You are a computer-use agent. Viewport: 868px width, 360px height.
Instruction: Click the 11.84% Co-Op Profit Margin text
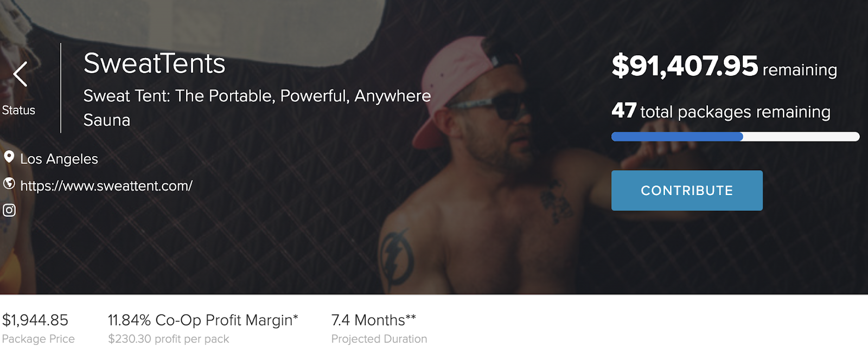(x=203, y=320)
